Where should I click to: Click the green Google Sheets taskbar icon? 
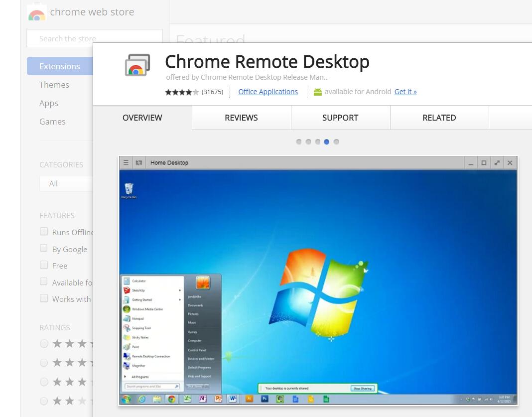(326, 399)
